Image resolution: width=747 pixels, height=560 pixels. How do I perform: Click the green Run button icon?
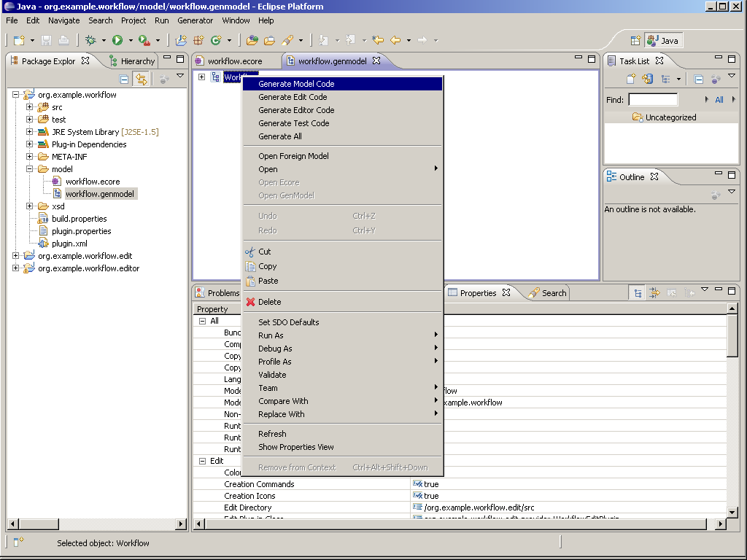(117, 41)
